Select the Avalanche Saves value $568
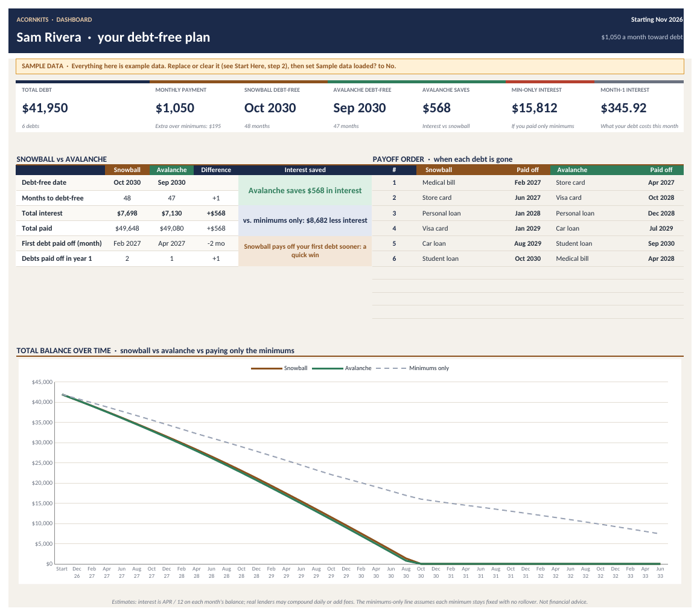 pyautogui.click(x=436, y=108)
